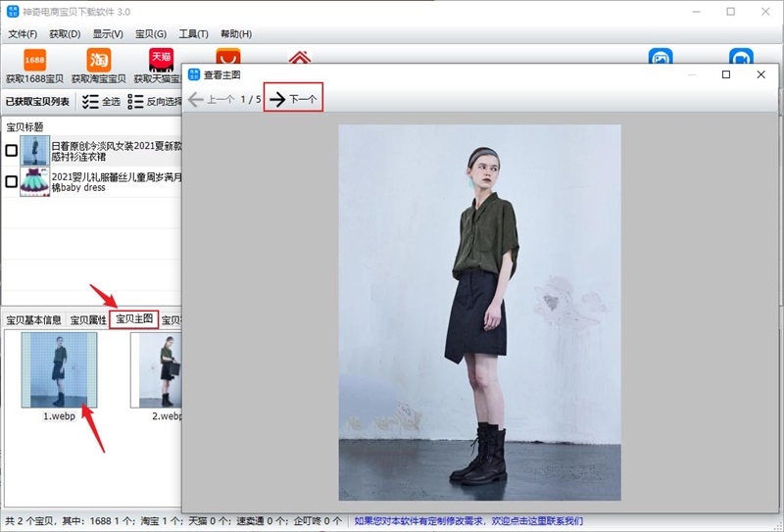This screenshot has width=784, height=532.
Task: Tick checkbox for the 2021婴儿礼服 item
Action: click(12, 181)
